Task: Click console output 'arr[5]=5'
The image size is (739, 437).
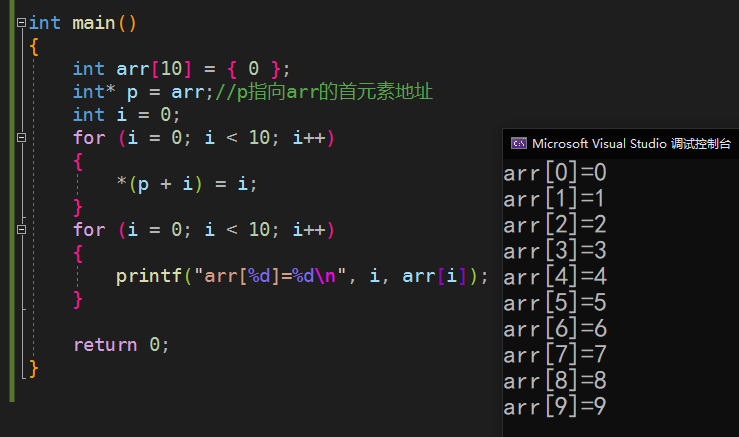Action: (x=555, y=302)
